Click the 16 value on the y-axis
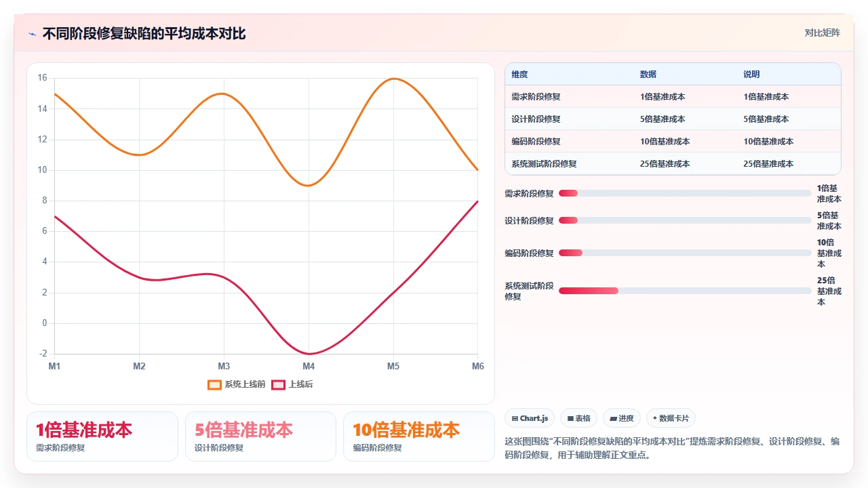This screenshot has width=868, height=488. coord(42,78)
